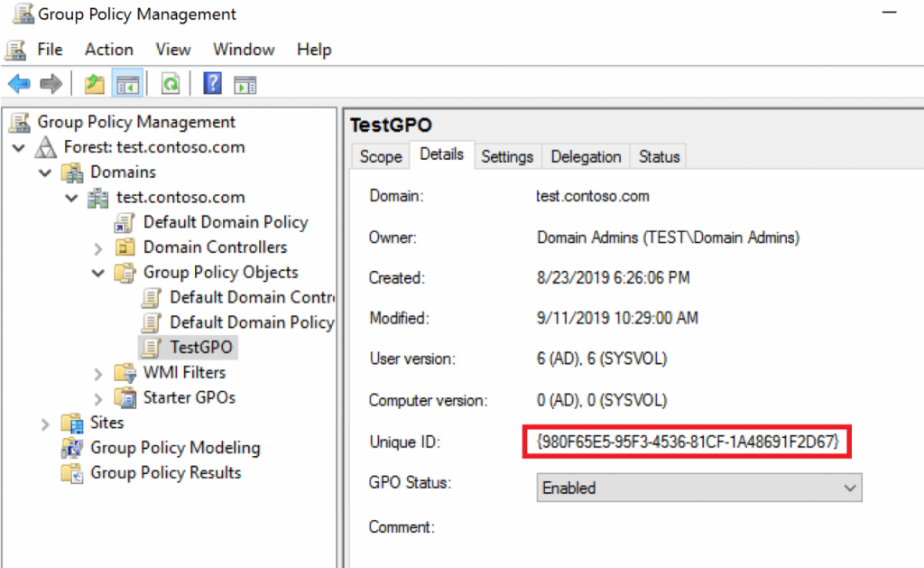Expand the WMI Filters node

click(x=97, y=372)
